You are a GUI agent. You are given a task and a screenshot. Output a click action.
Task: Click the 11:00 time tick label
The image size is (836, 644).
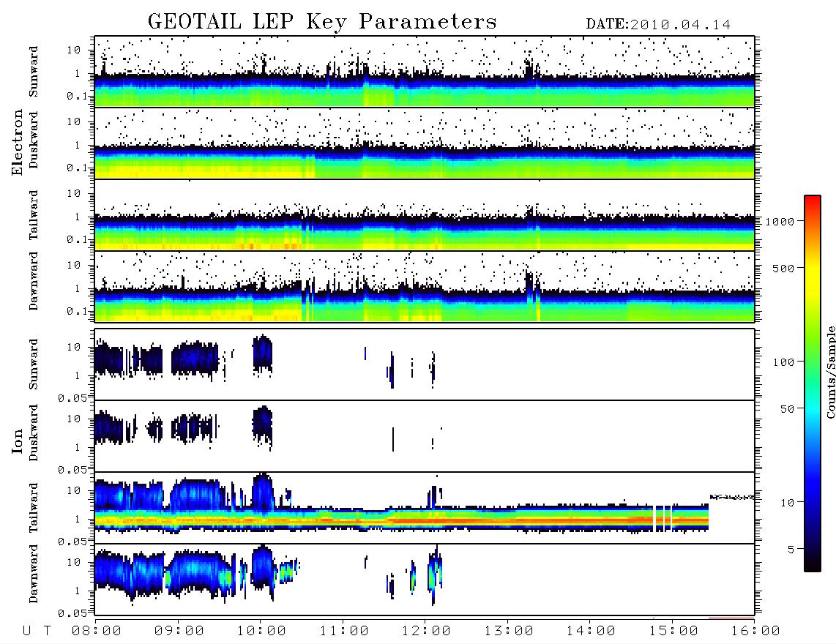coord(344,631)
